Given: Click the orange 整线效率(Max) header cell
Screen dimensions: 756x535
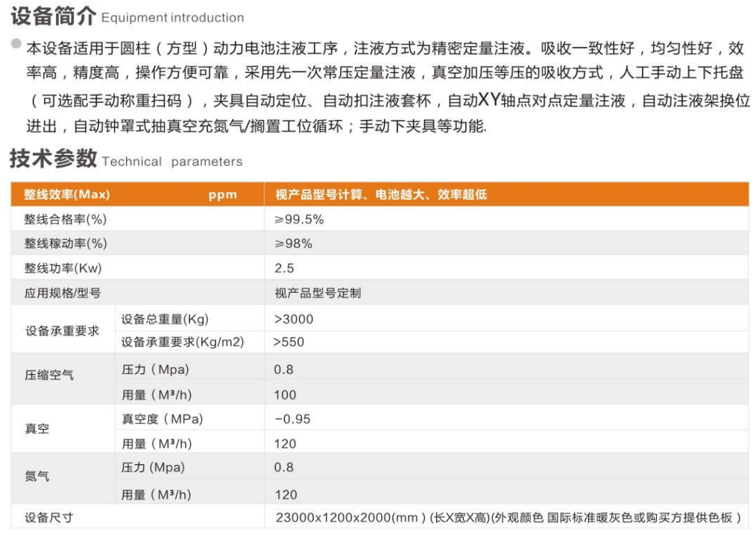Looking at the screenshot, I should [x=67, y=194].
